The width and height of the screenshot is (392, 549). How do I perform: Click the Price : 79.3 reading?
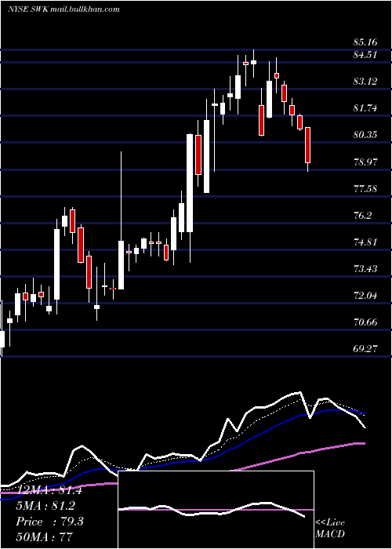[x=49, y=522]
